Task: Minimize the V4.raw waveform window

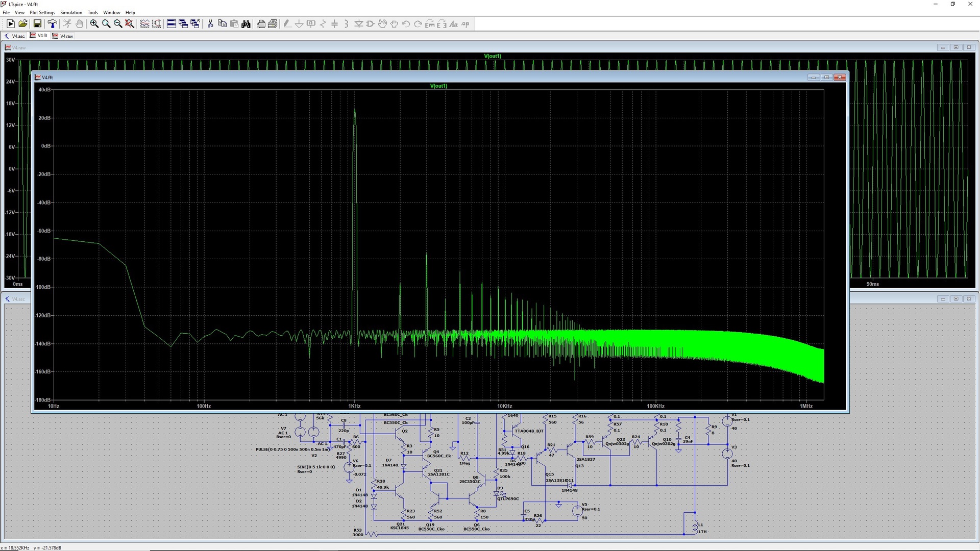Action: [943, 47]
